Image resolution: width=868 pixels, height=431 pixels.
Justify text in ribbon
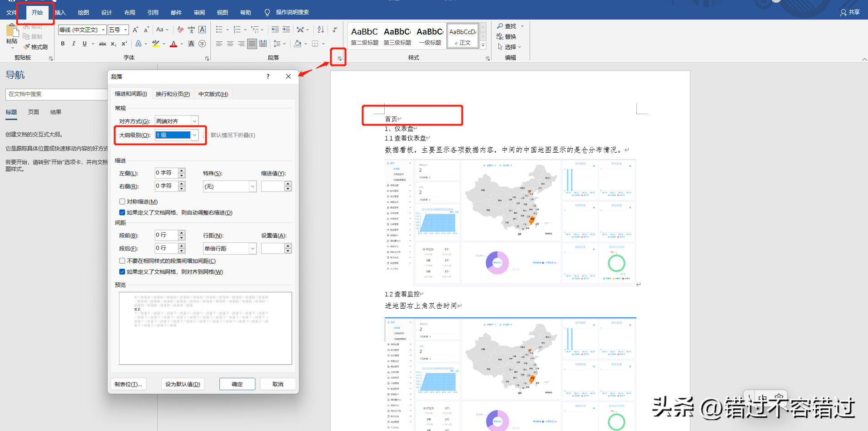coord(252,44)
